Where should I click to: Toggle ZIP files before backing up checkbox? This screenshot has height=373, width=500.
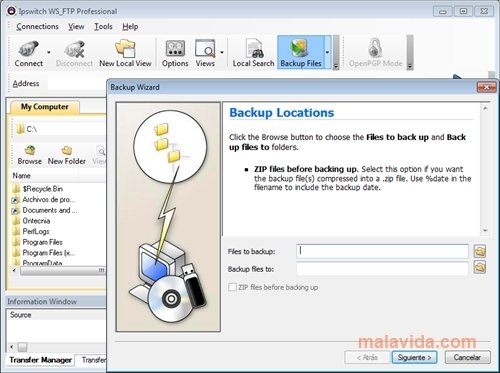[x=232, y=287]
